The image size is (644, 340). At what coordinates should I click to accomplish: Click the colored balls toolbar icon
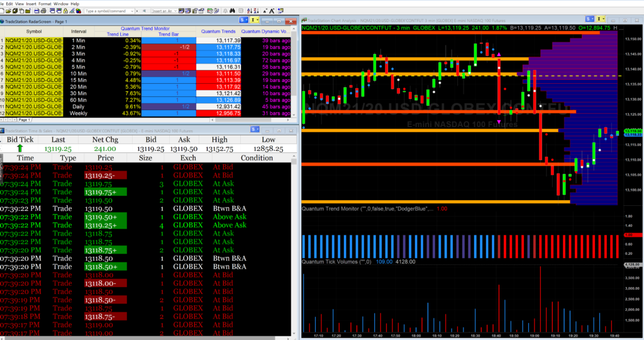(x=78, y=11)
